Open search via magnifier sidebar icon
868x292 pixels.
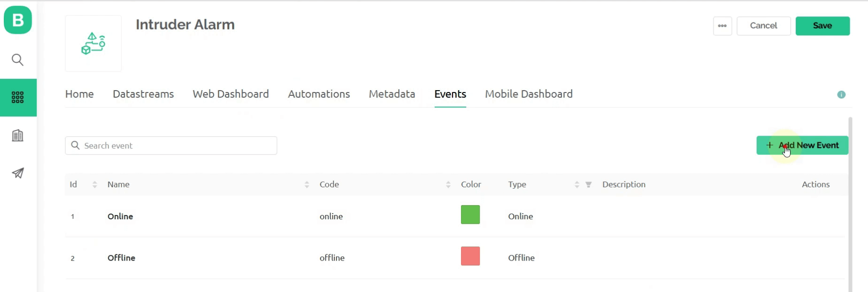pos(18,60)
